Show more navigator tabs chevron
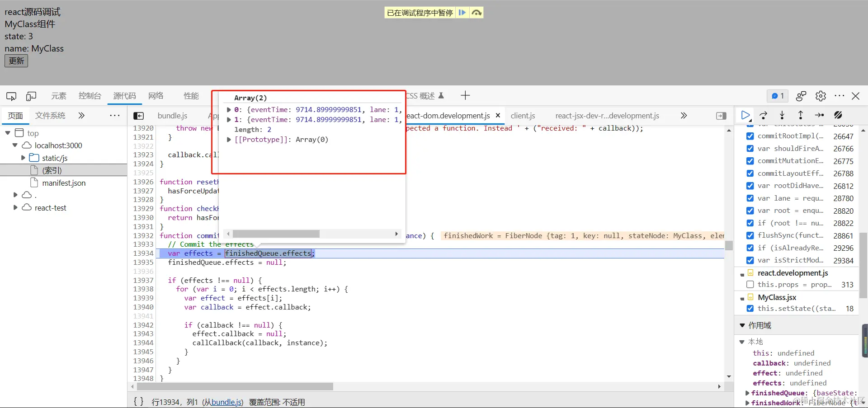Viewport: 868px width, 408px height. 81,115
